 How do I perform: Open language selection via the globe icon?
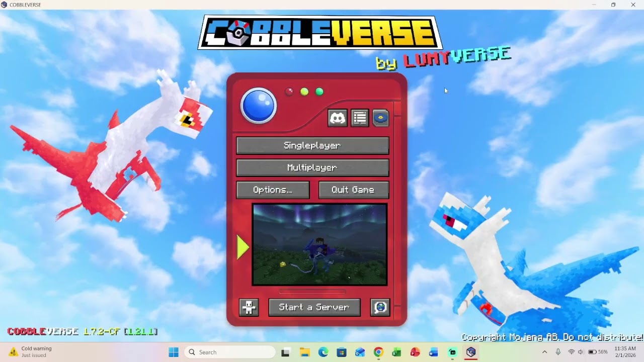point(380,307)
